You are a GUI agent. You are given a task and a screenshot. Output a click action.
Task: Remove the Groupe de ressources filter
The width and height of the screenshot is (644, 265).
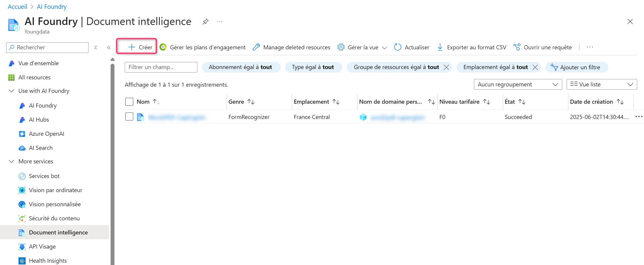pyautogui.click(x=446, y=67)
